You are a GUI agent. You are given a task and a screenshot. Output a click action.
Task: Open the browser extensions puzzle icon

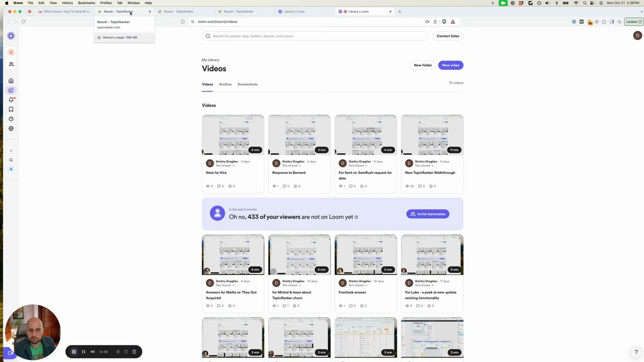604,22
